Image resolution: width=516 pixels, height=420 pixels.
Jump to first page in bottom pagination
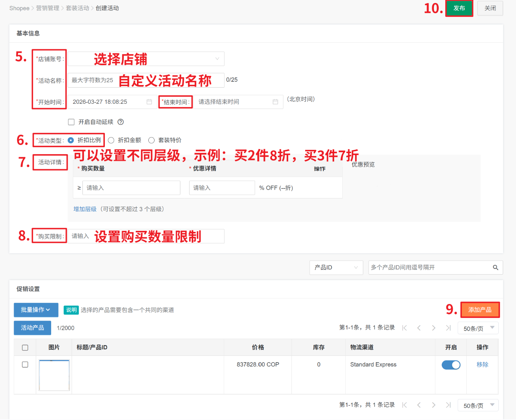coord(404,405)
